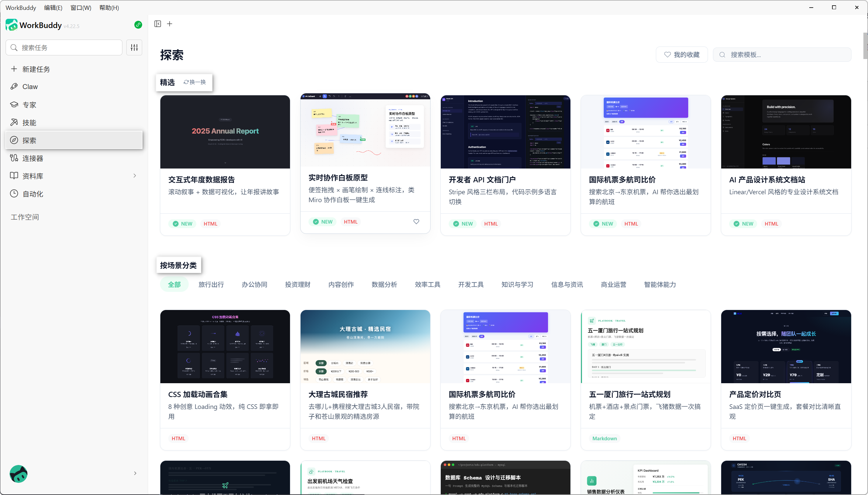Click the green WeChat link status icon
The height and width of the screenshot is (495, 868).
138,25
